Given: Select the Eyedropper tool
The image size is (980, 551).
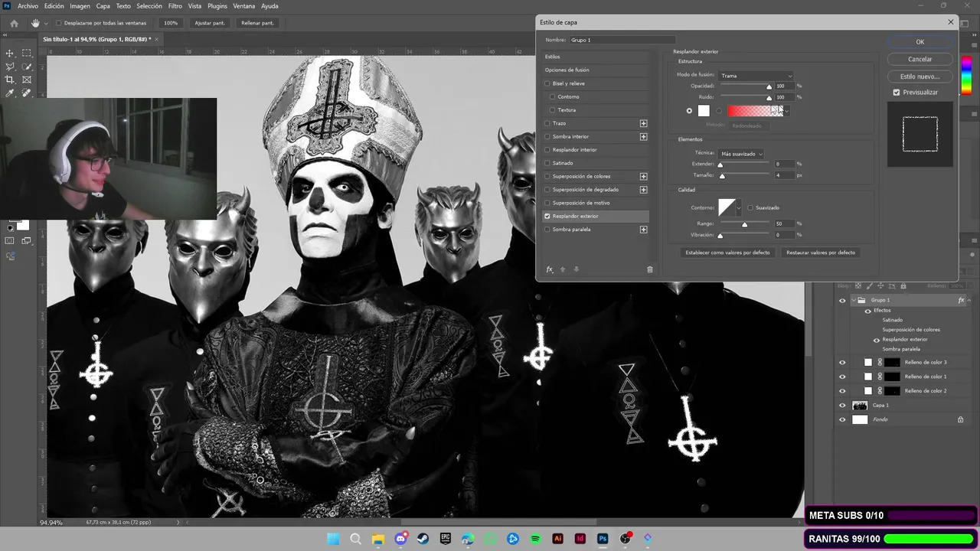Looking at the screenshot, I should (10, 93).
